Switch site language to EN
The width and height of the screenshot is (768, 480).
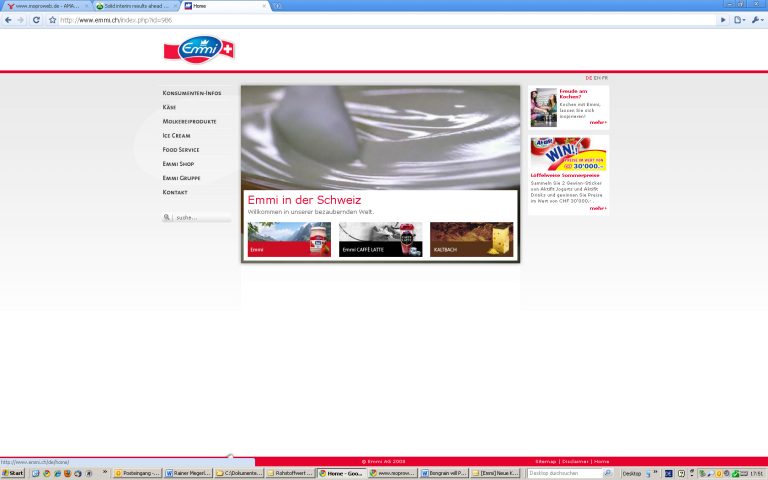[x=597, y=78]
